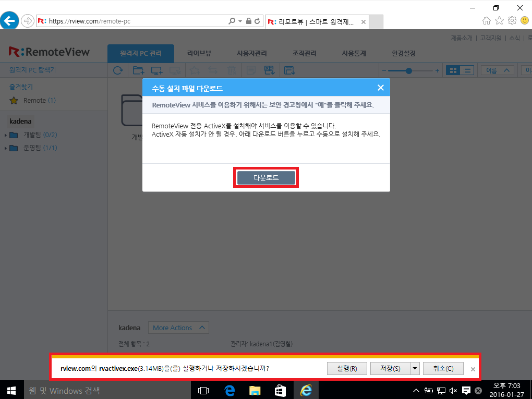Open the More Actions dropdown
The width and height of the screenshot is (532, 399).
(x=178, y=328)
